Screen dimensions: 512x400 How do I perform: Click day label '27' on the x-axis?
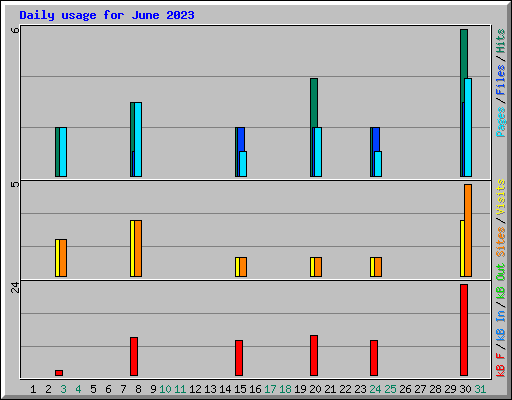point(420,389)
